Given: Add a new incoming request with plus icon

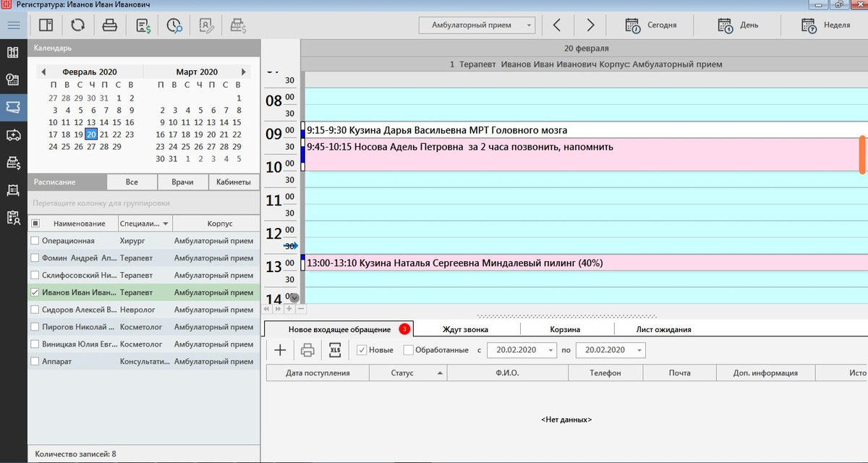Looking at the screenshot, I should tap(281, 350).
